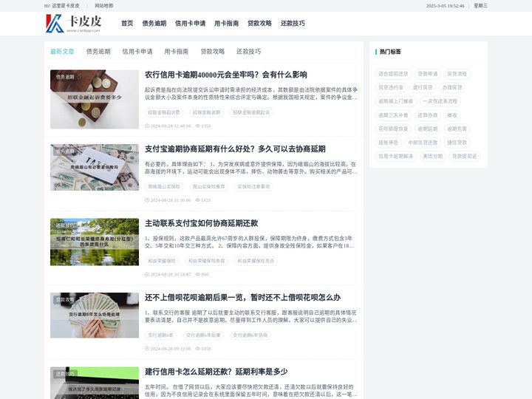Select hot tag 房贷流程
The image size is (532, 399).
(x=457, y=74)
